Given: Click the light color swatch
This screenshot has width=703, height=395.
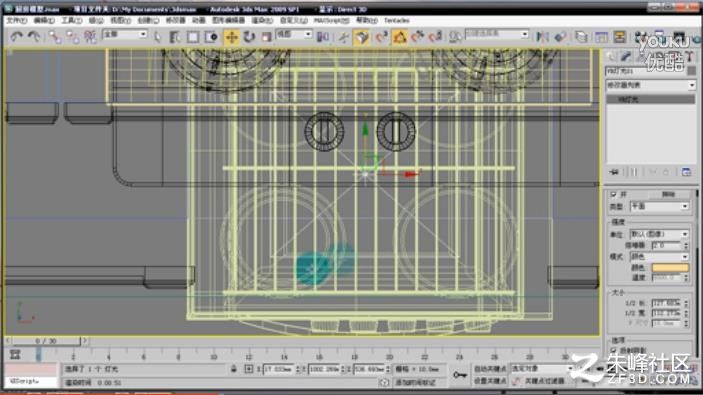Looking at the screenshot, I should pyautogui.click(x=670, y=268).
